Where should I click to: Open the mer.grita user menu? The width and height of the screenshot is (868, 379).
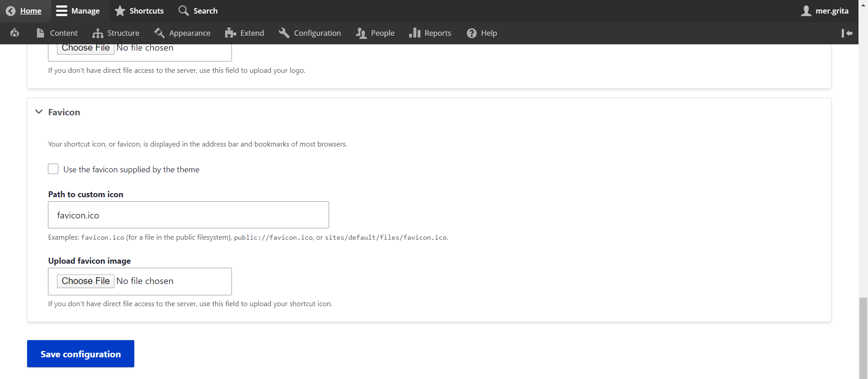point(825,11)
